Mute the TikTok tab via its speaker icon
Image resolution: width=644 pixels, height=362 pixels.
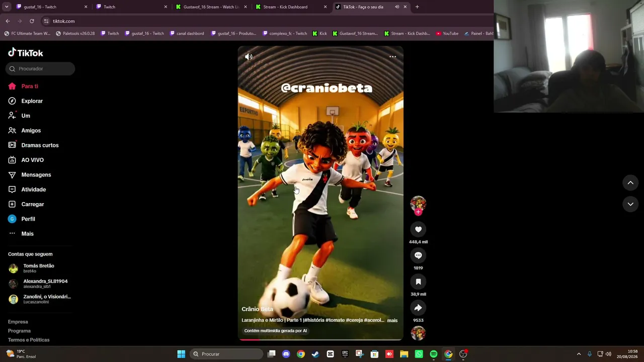tap(397, 7)
